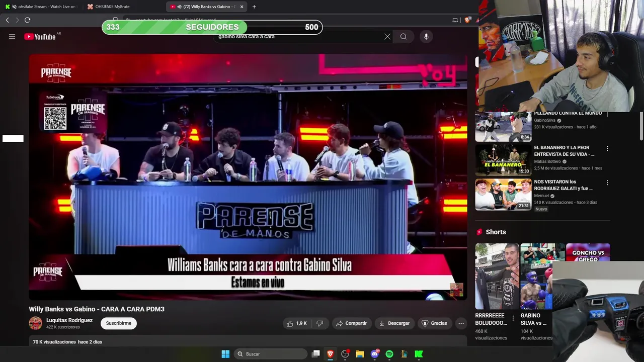Open Task View on the taskbar
The width and height of the screenshot is (644, 362).
pyautogui.click(x=315, y=354)
